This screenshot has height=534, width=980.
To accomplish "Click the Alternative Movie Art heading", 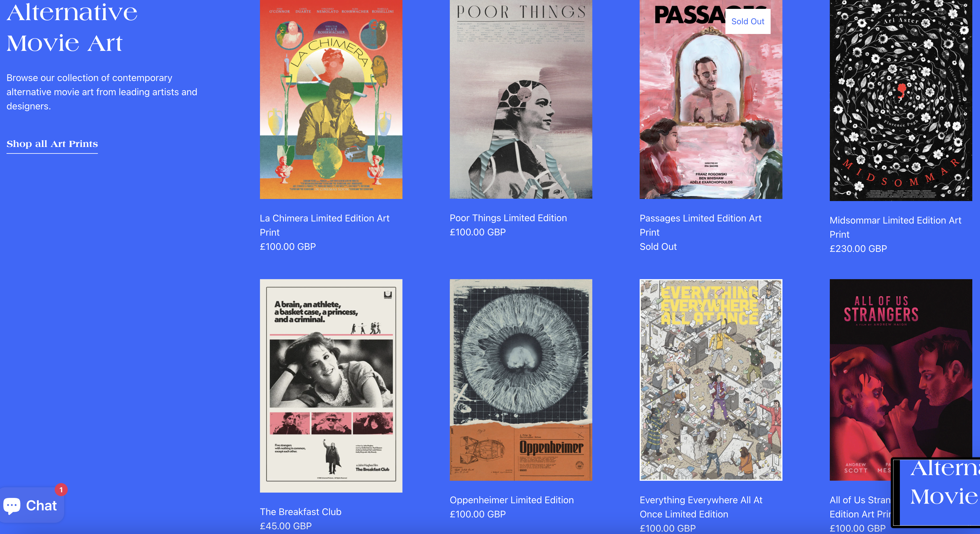I will [72, 27].
